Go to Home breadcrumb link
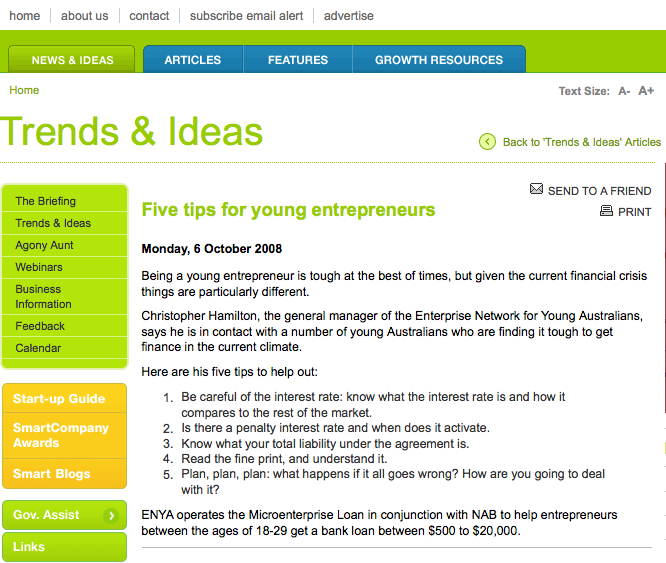 pos(24,90)
